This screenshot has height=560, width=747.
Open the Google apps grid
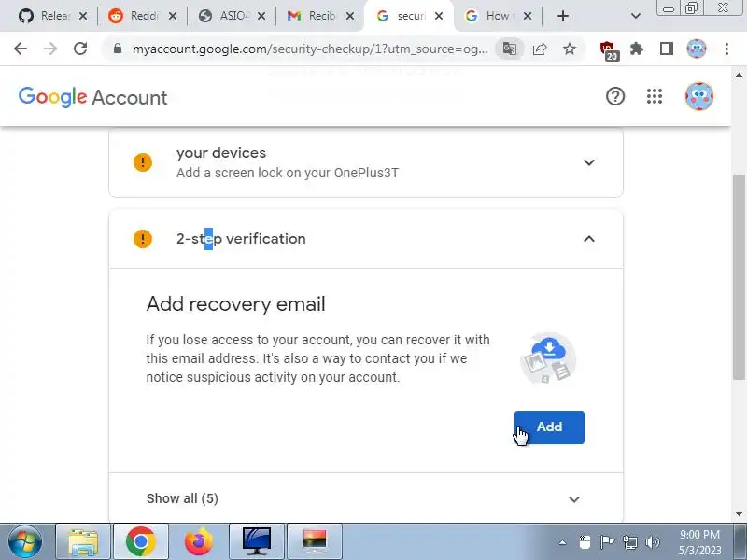pos(655,97)
